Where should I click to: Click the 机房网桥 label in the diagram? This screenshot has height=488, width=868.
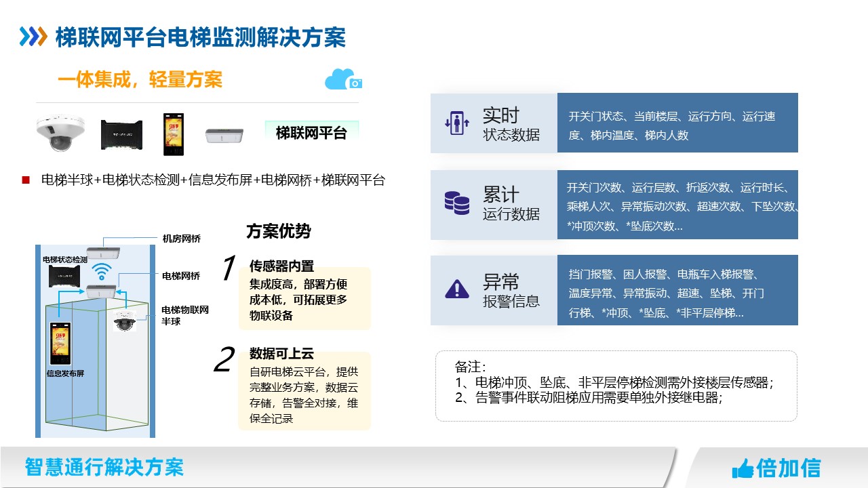click(181, 239)
